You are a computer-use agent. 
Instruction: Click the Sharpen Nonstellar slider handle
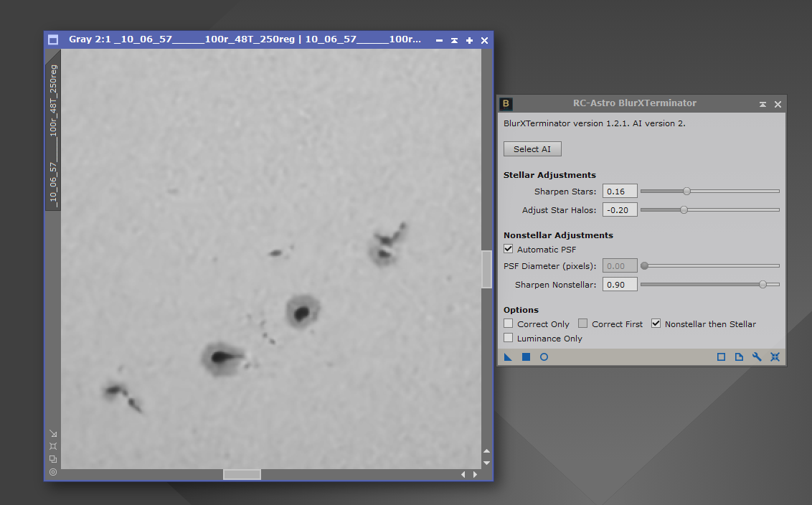coord(763,285)
